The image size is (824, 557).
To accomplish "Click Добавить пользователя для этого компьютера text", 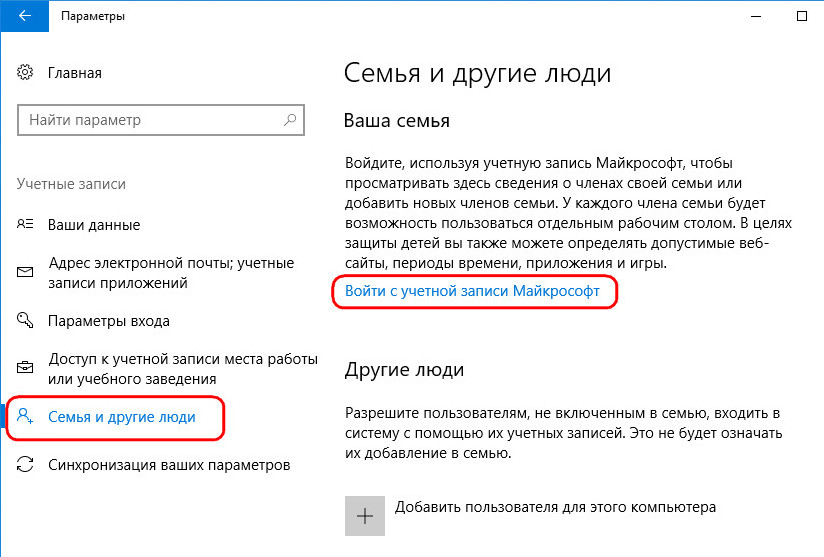I will click(555, 507).
